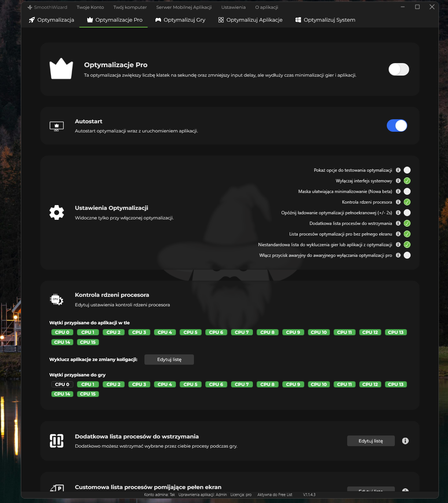The height and width of the screenshot is (503, 448).
Task: Click the CPU chip icon in Kontrola rdzeni procesora
Action: pos(56,300)
